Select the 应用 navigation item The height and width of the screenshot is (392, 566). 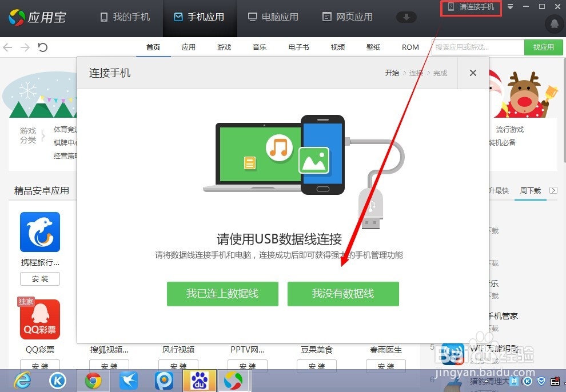click(x=189, y=47)
